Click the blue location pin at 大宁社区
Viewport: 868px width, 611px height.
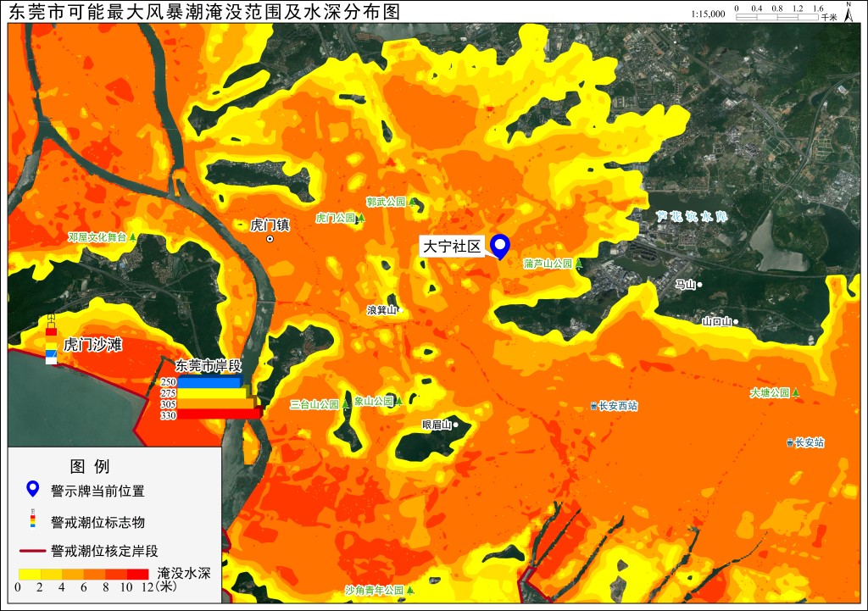[500, 246]
